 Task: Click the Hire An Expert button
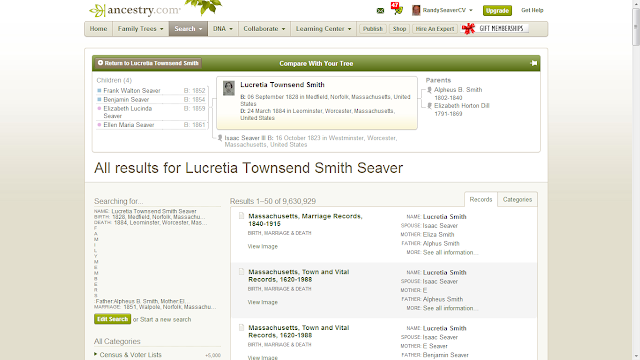click(435, 29)
